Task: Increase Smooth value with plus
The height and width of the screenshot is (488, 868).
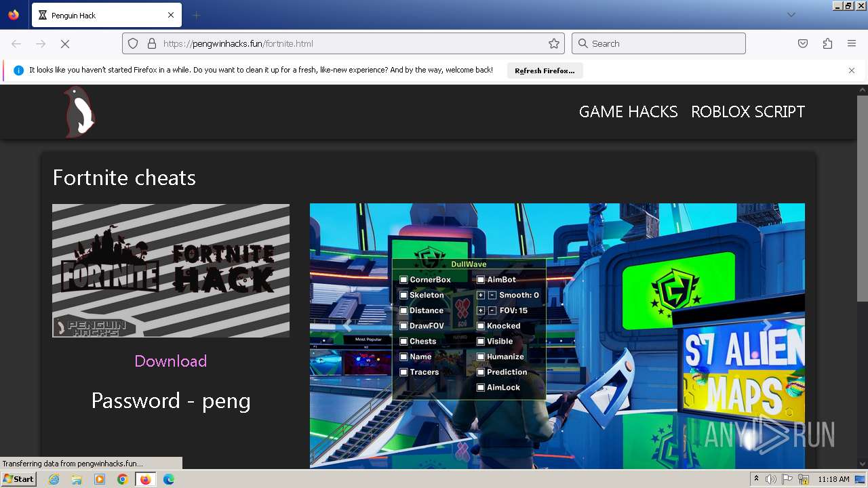Action: pyautogui.click(x=481, y=296)
